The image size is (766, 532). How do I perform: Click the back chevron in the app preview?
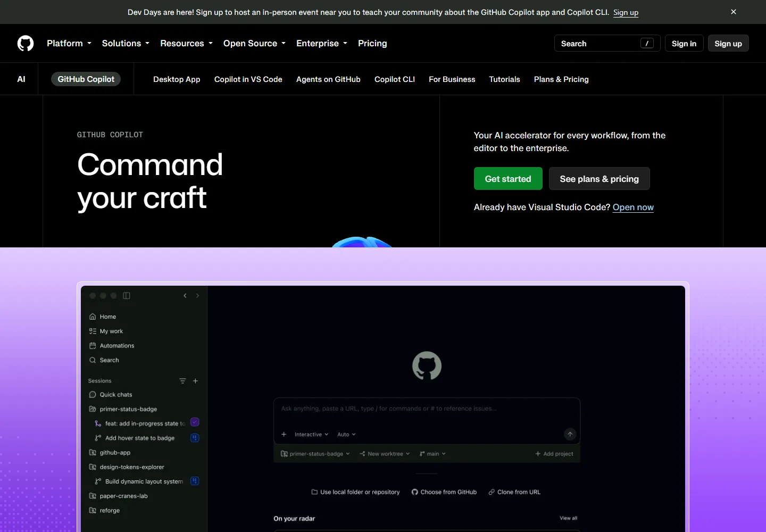click(185, 296)
